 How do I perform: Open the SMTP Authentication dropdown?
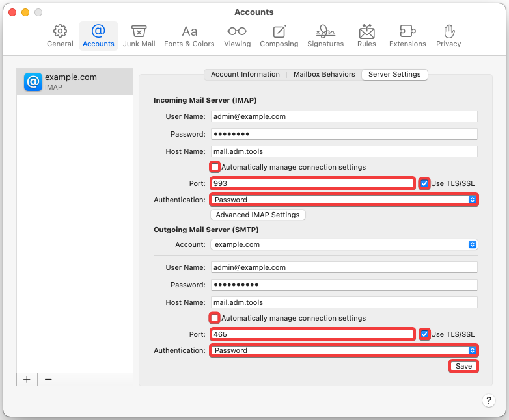click(344, 350)
